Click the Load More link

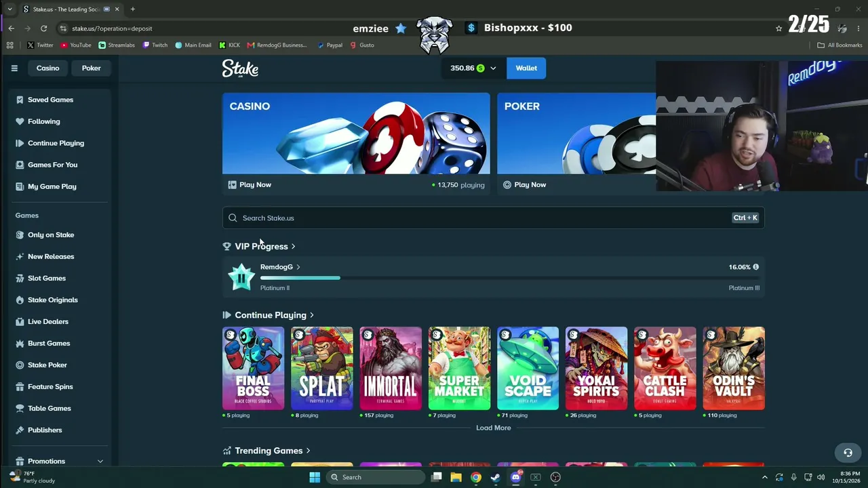coord(493,428)
